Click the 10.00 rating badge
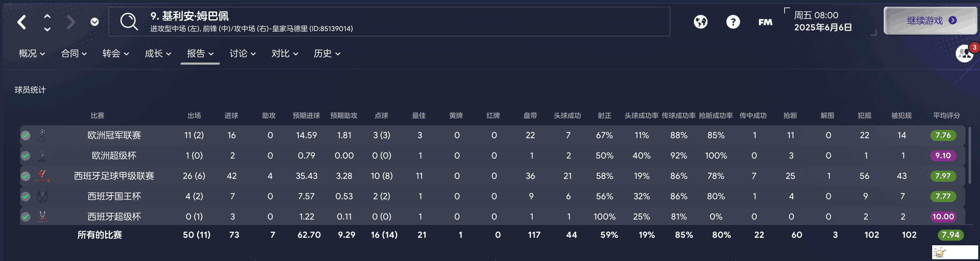 coord(943,216)
